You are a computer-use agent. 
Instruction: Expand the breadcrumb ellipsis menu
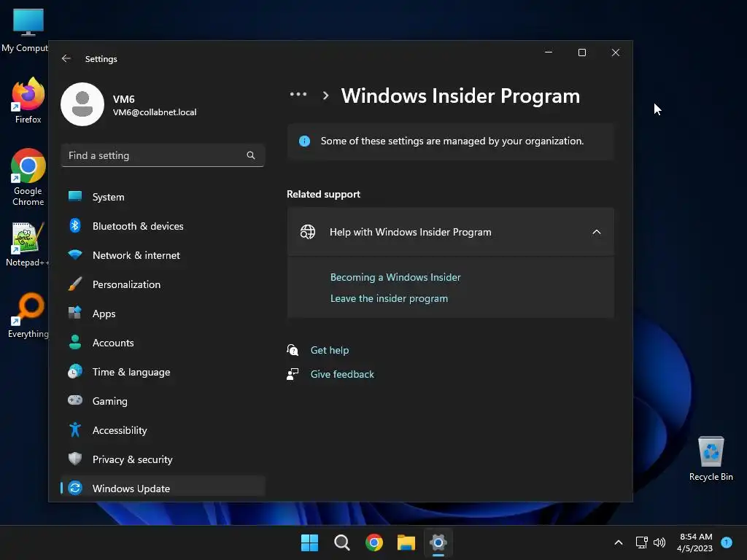click(x=298, y=94)
